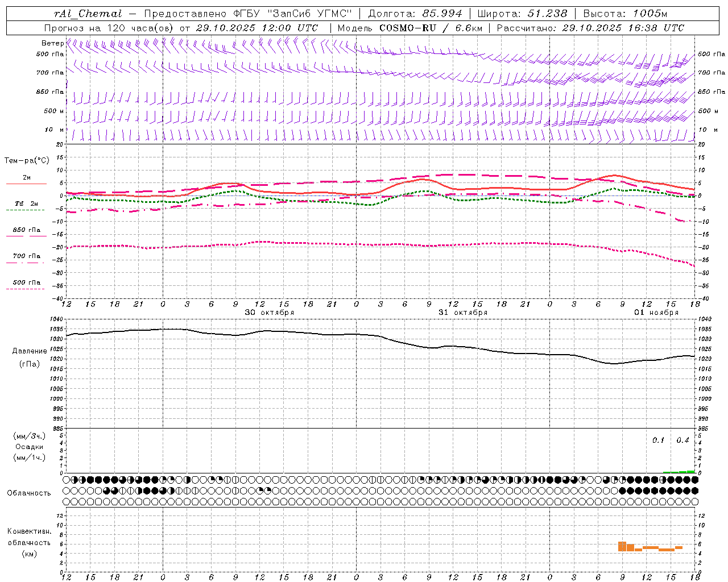Click the Давление pressure panel label
This screenshot has width=728, height=582.
click(x=30, y=351)
